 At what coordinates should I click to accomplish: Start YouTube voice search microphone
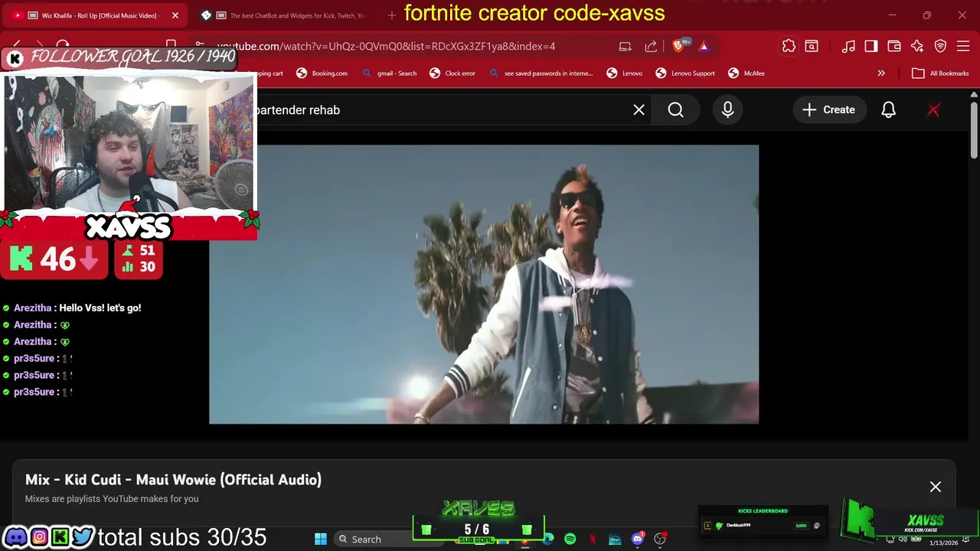point(727,110)
